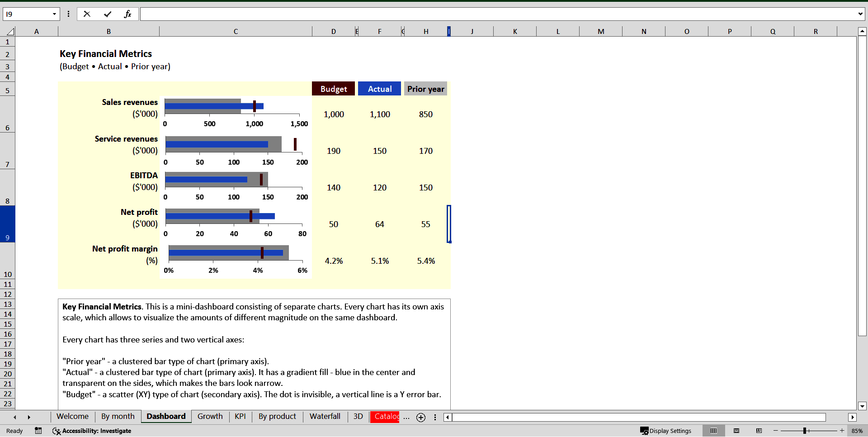Select the Net profit margin prior year 5.4%
Viewport: 868px width, 437px height.
pyautogui.click(x=426, y=261)
